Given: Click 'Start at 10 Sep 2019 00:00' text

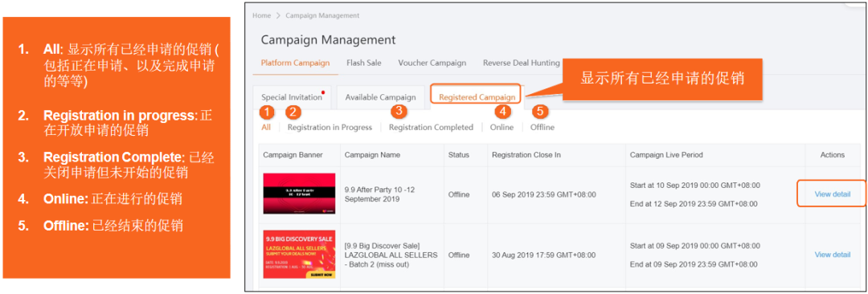Looking at the screenshot, I should pyautogui.click(x=694, y=186).
